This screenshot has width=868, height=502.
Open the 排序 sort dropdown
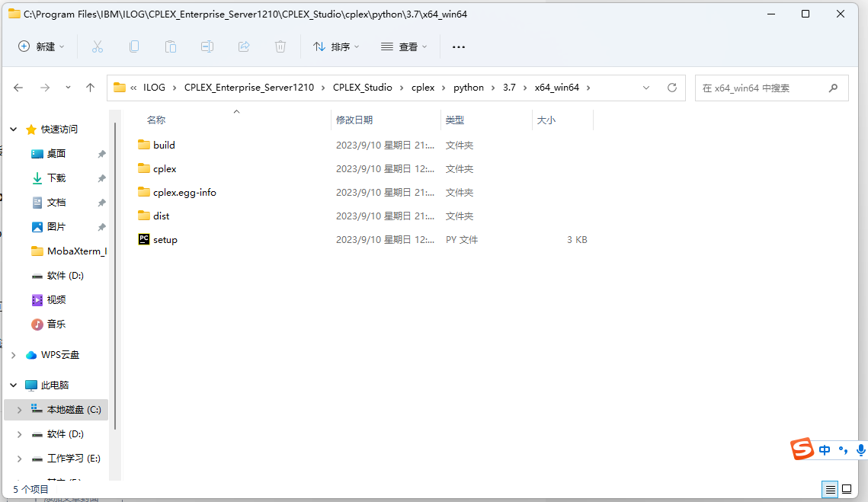tap(336, 47)
